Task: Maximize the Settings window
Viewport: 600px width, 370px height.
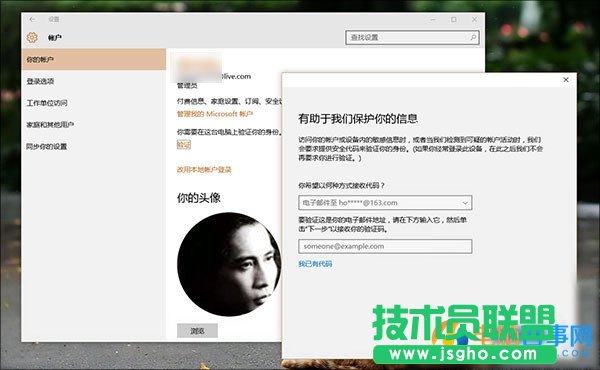Action: tap(453, 19)
